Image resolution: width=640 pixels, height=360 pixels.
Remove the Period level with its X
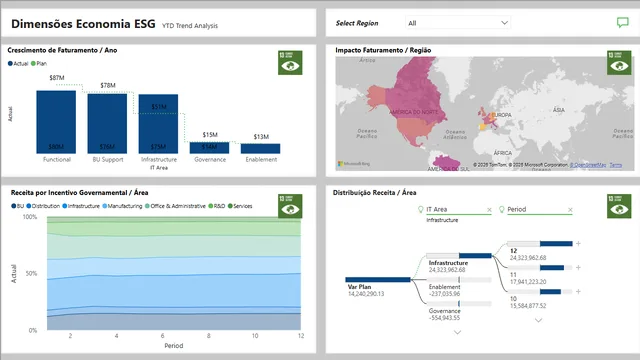point(570,210)
